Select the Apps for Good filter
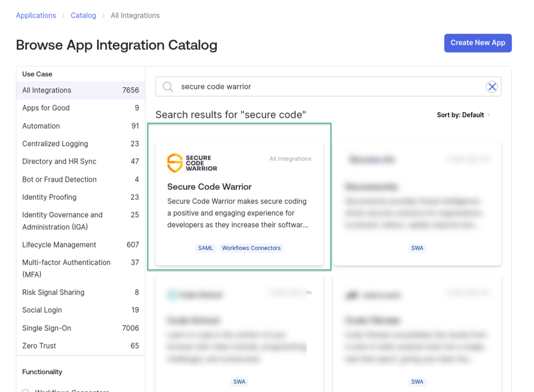The width and height of the screenshot is (534, 392). point(81,108)
